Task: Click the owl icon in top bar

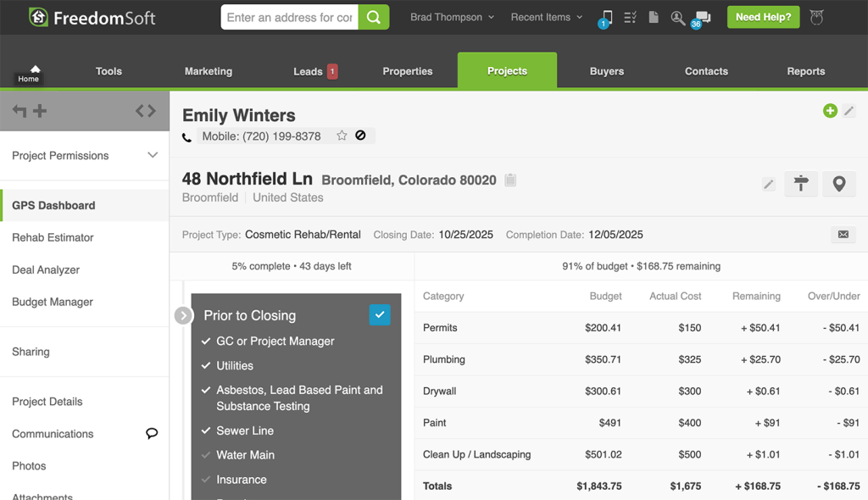Action: click(x=816, y=17)
